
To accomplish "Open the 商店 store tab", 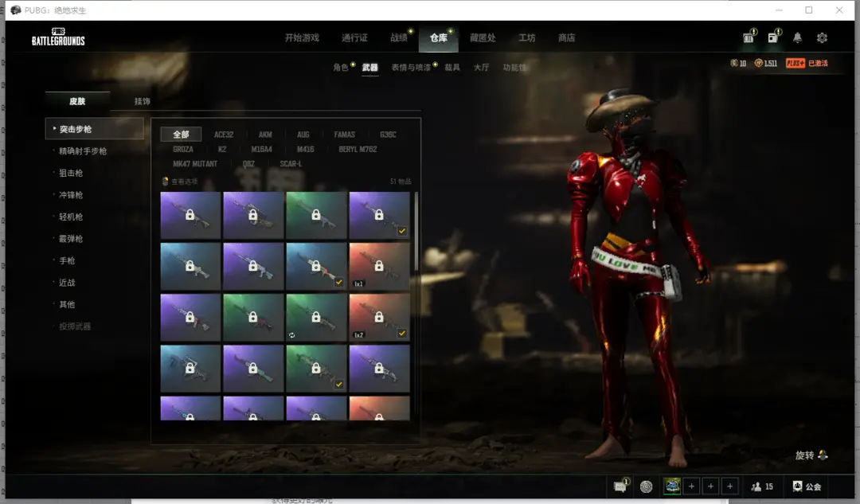I will [567, 37].
